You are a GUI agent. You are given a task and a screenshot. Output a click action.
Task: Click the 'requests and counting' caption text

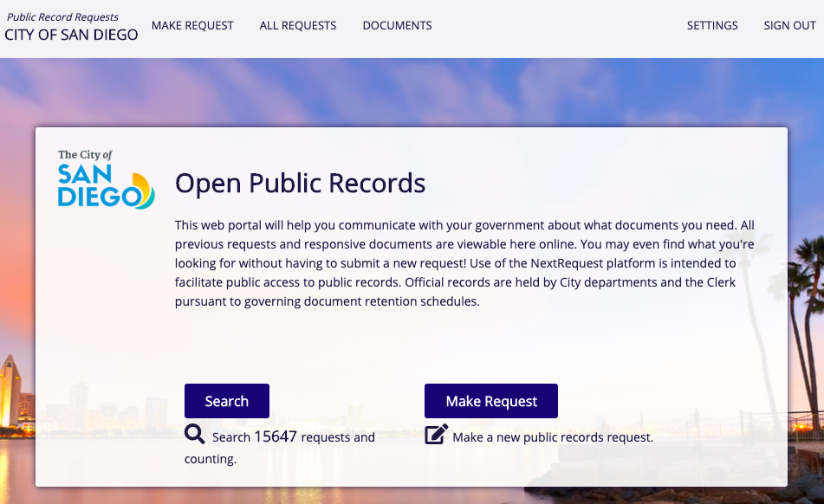tap(211, 459)
